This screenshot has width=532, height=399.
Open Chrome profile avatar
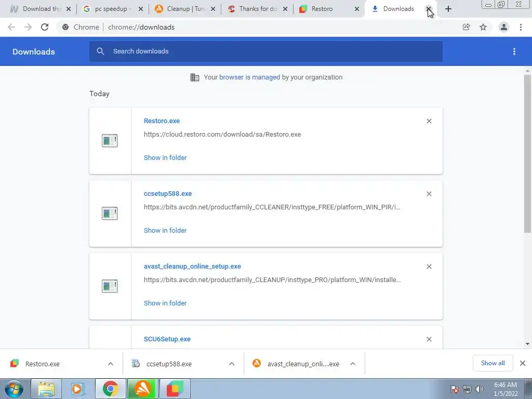point(504,27)
